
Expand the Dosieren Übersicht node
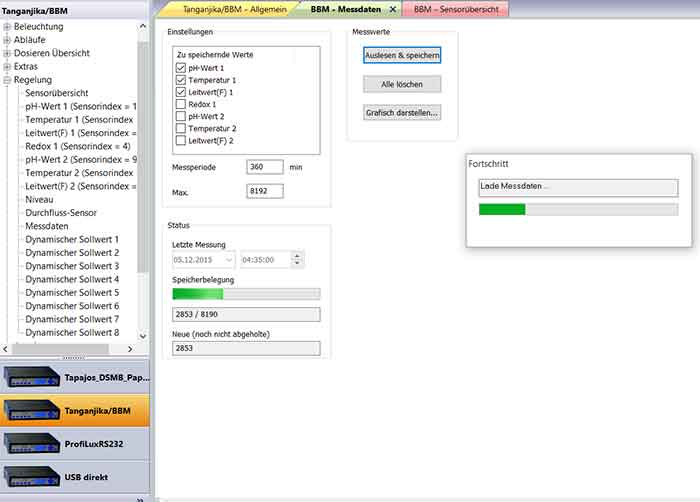tap(8, 53)
